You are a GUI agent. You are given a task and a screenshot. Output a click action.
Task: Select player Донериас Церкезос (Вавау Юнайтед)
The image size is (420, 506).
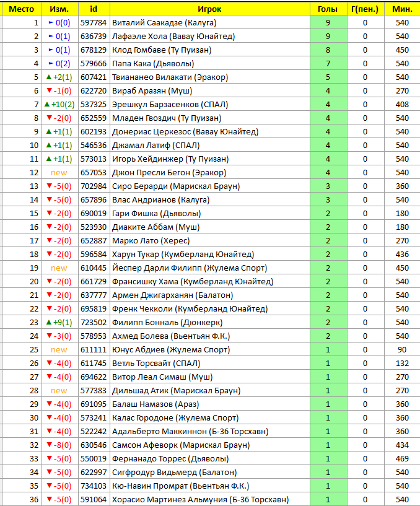tap(185, 132)
